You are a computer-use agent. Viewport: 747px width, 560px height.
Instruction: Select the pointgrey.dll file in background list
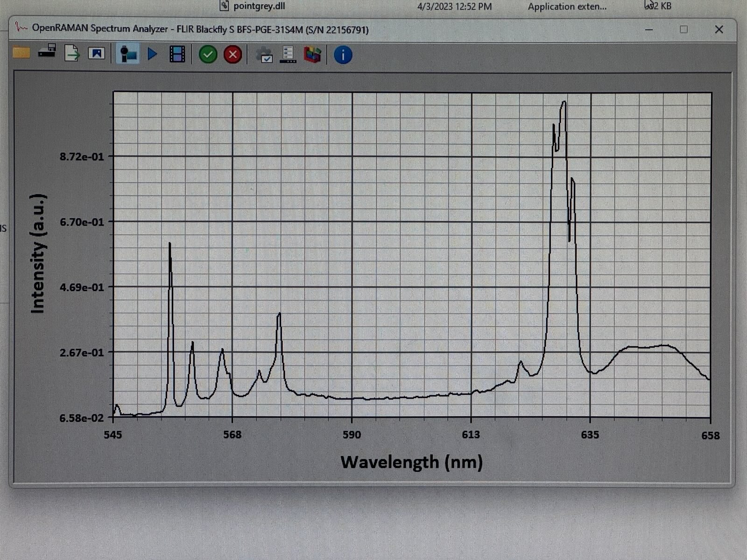tap(259, 7)
